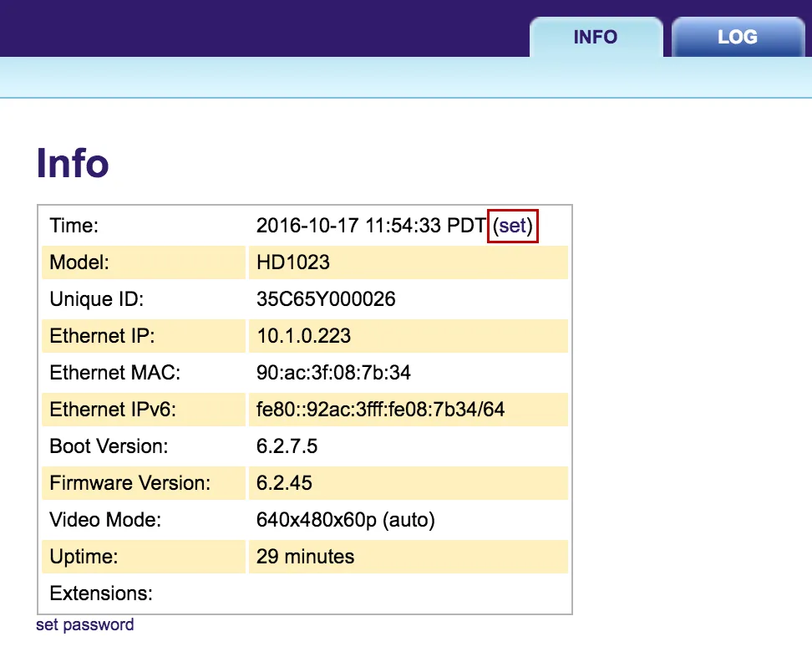Switch to the INFO tab
This screenshot has width=812, height=657.
(x=596, y=37)
